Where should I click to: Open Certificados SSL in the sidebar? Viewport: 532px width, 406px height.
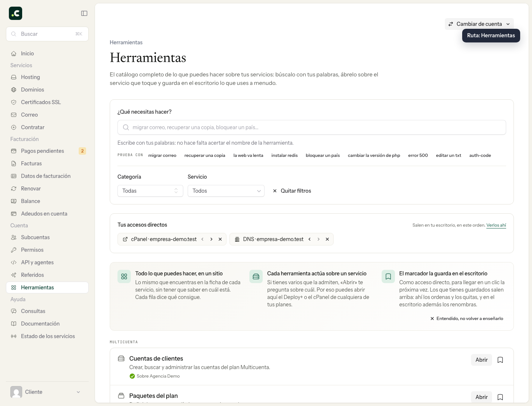click(x=47, y=102)
